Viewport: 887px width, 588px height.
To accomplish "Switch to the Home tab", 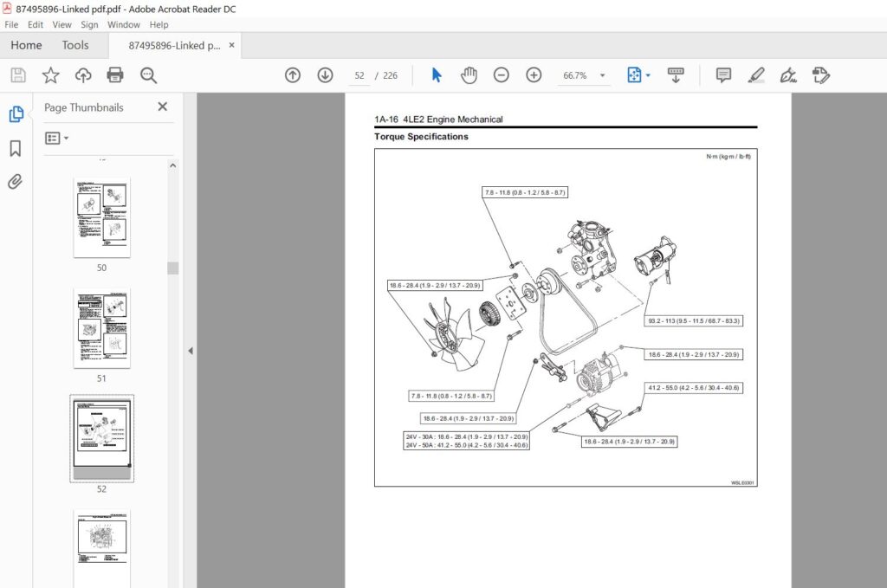I will [x=26, y=45].
